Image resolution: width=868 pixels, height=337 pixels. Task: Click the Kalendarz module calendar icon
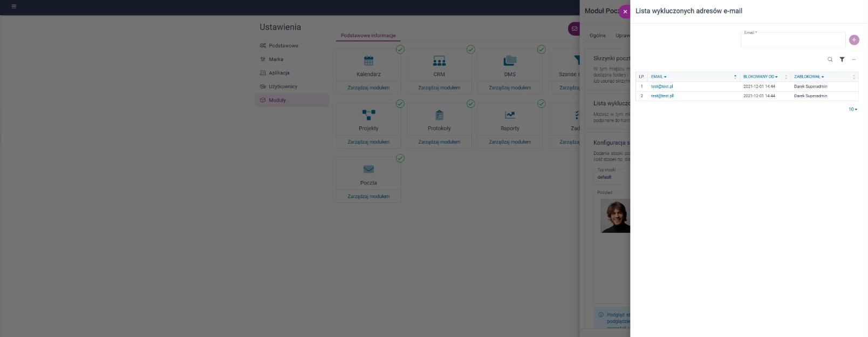pos(368,60)
